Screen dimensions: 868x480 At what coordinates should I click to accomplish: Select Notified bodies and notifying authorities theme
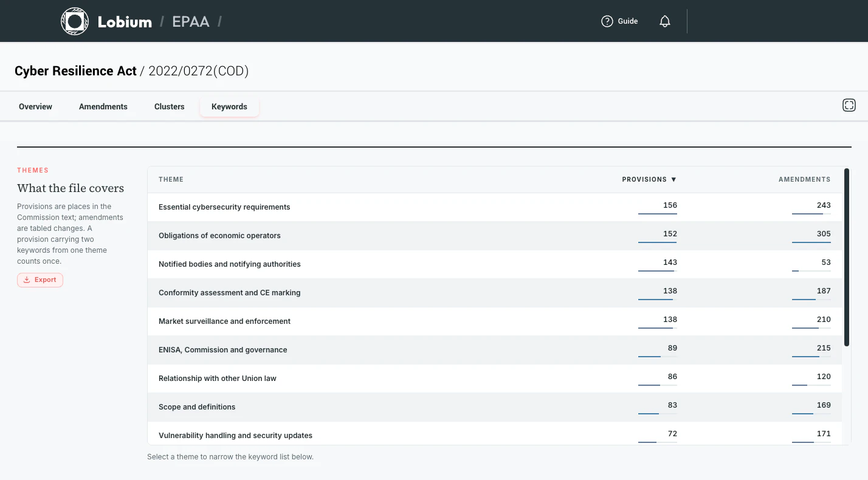pos(495,264)
